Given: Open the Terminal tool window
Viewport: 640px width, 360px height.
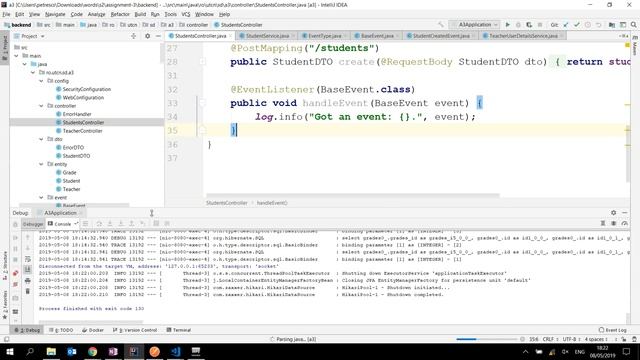Looking at the screenshot, I should pyautogui.click(x=179, y=330).
